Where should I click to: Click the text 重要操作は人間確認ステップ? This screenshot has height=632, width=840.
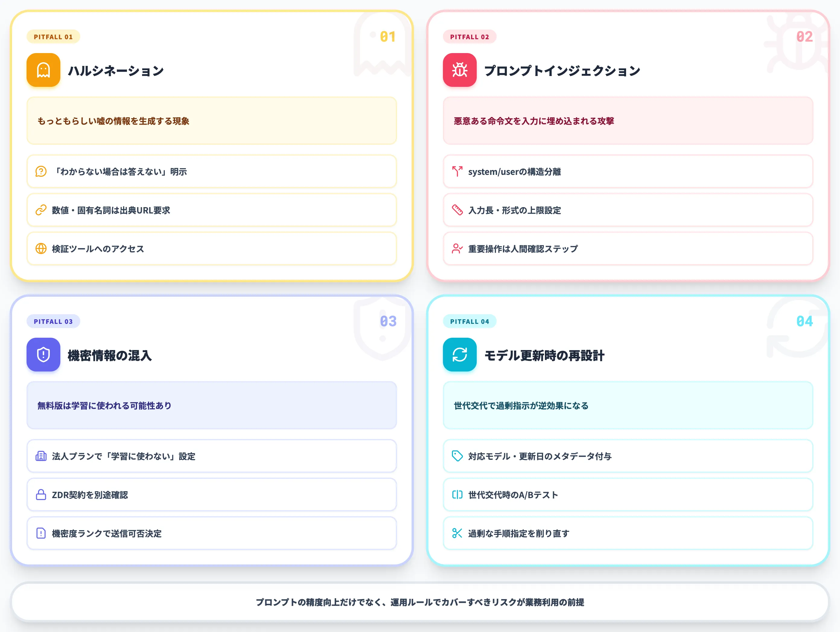(523, 249)
